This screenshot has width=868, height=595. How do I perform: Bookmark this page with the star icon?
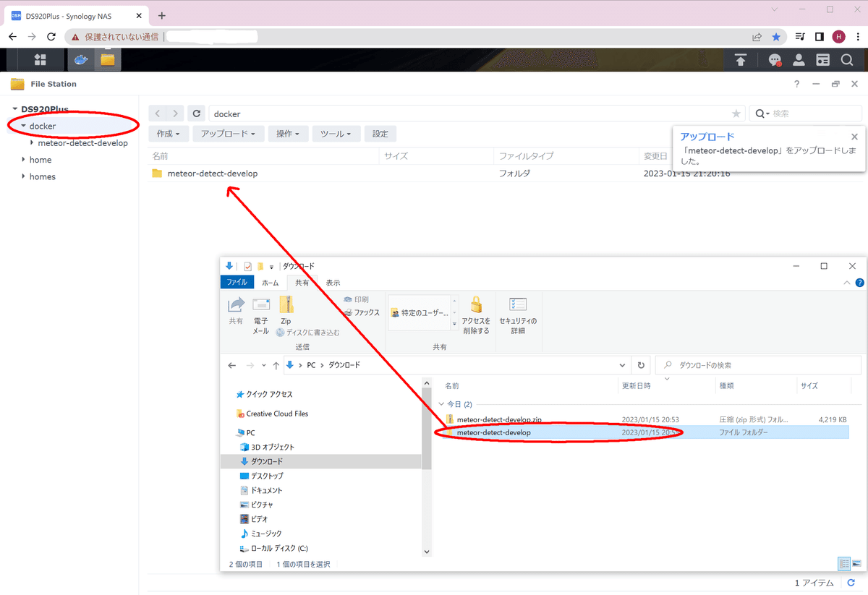[776, 36]
